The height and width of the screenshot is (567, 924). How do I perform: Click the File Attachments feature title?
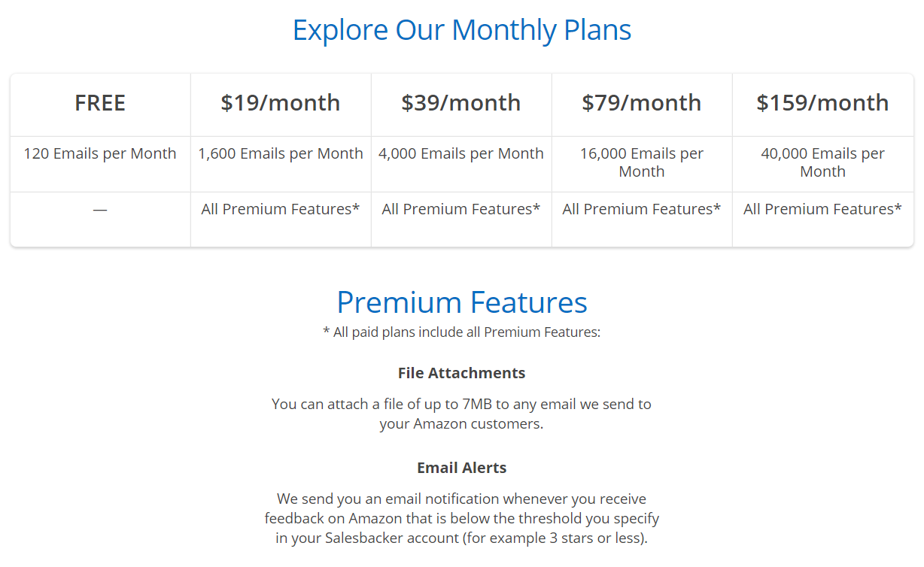pyautogui.click(x=461, y=373)
